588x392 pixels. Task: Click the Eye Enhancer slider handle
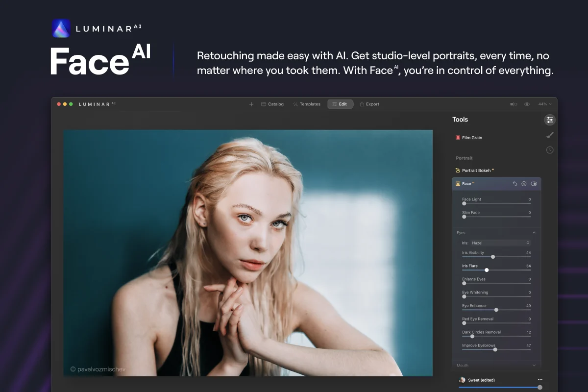click(x=496, y=310)
